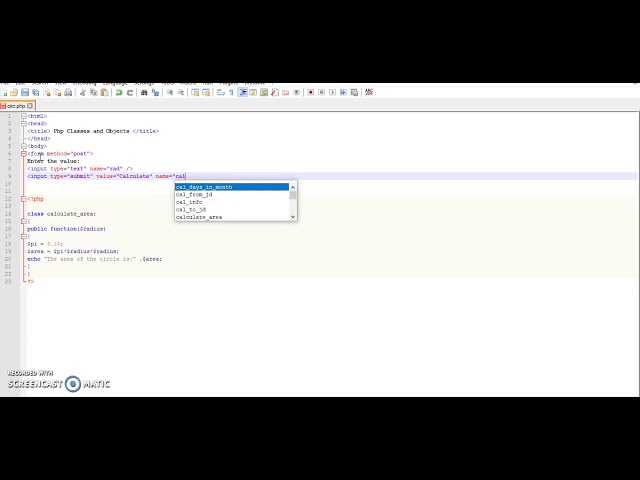640x480 pixels.
Task: Open a file using the folder icon
Action: [x=14, y=93]
